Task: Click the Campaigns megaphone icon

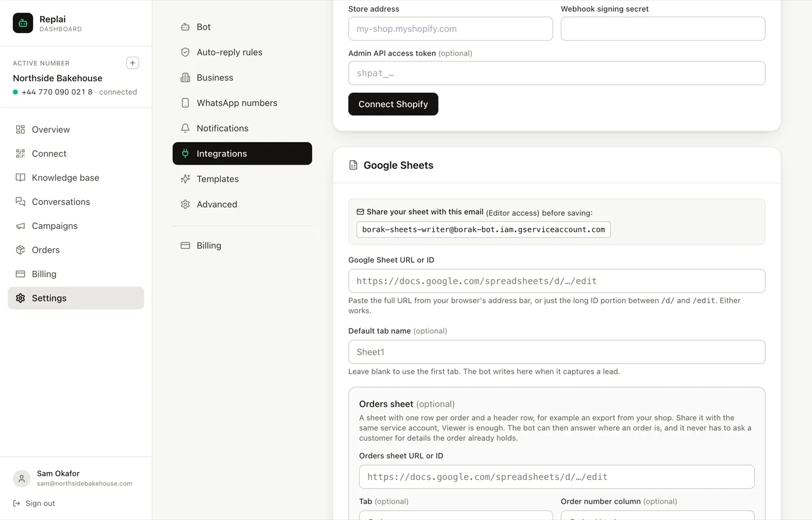Action: [20, 226]
